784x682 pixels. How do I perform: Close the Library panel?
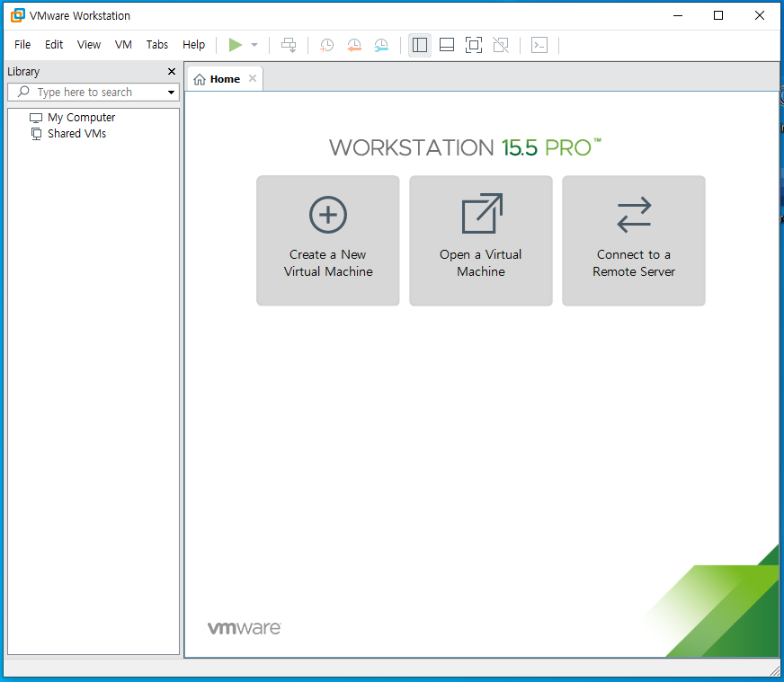pyautogui.click(x=172, y=72)
